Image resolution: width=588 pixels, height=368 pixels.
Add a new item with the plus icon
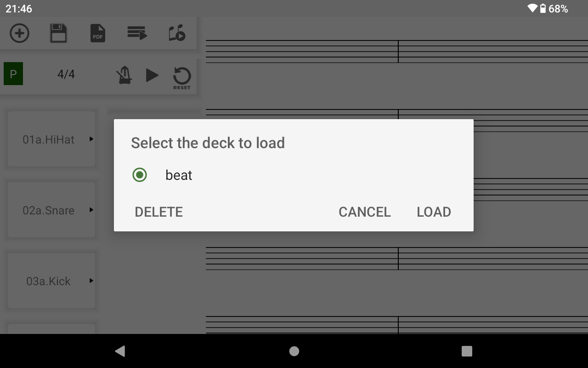pos(19,34)
